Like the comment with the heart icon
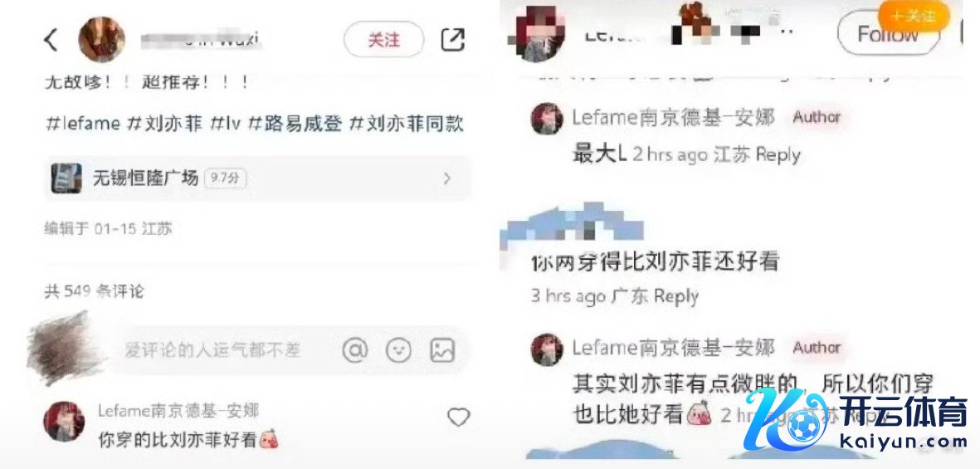The width and height of the screenshot is (980, 469). coord(458,417)
